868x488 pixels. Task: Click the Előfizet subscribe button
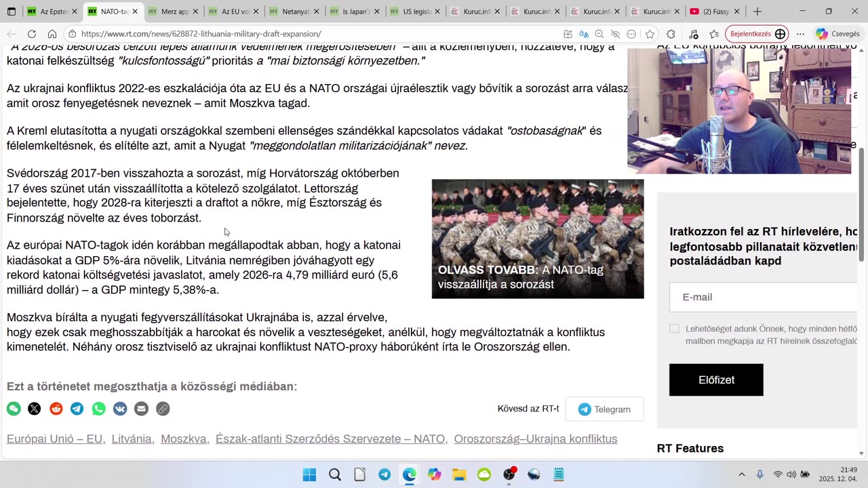coord(716,380)
